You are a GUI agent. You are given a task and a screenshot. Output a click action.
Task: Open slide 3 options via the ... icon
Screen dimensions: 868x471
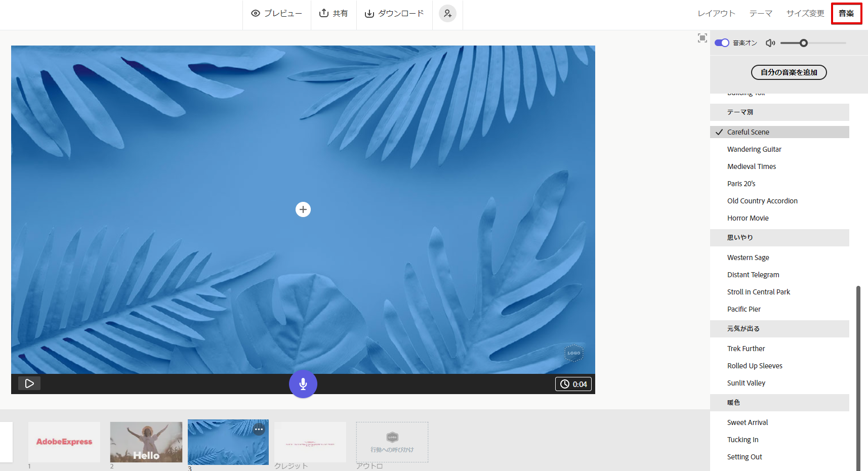click(x=260, y=429)
